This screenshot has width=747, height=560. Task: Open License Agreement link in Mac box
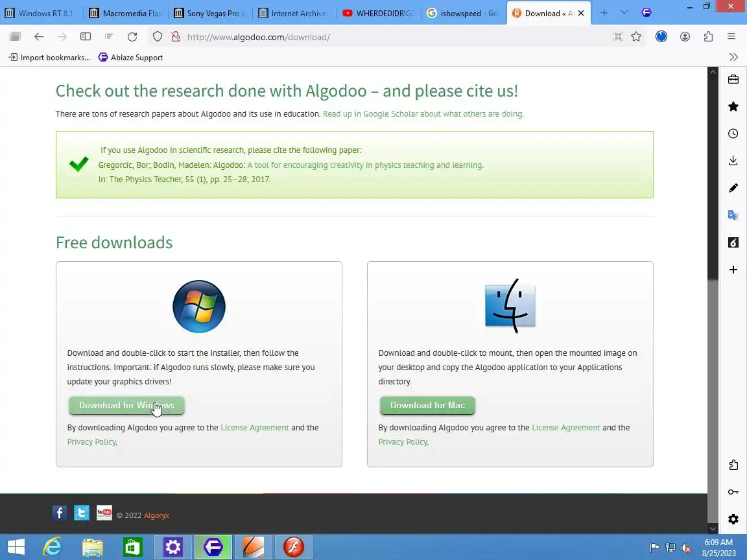(566, 428)
